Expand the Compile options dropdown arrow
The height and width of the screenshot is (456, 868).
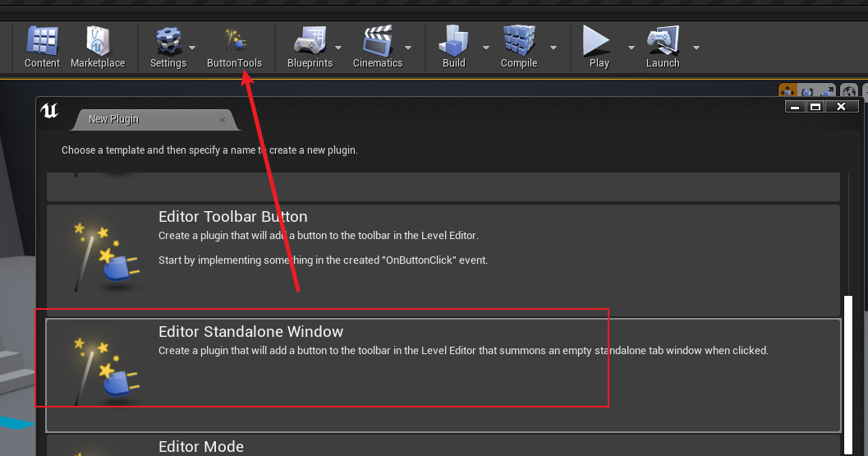pos(553,48)
